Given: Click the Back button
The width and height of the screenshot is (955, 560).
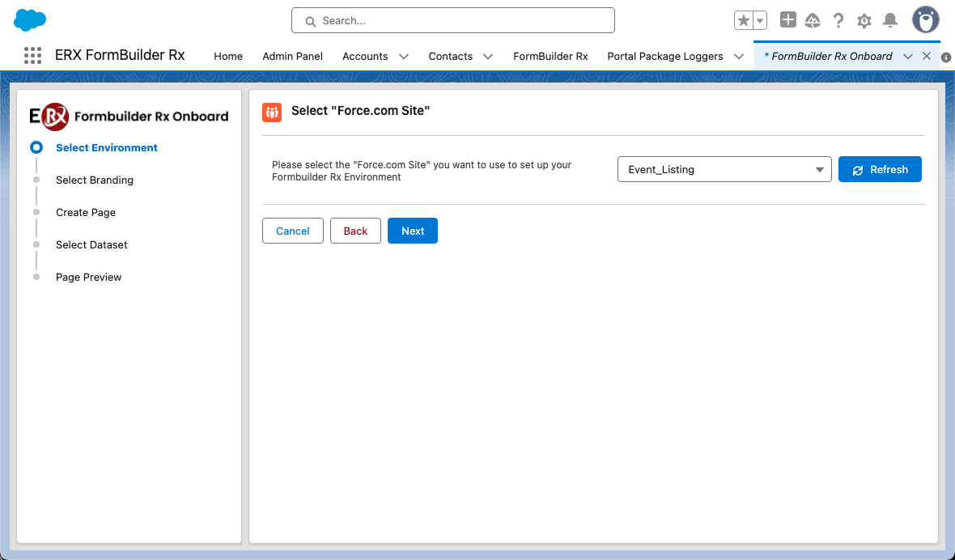Looking at the screenshot, I should click(x=355, y=231).
